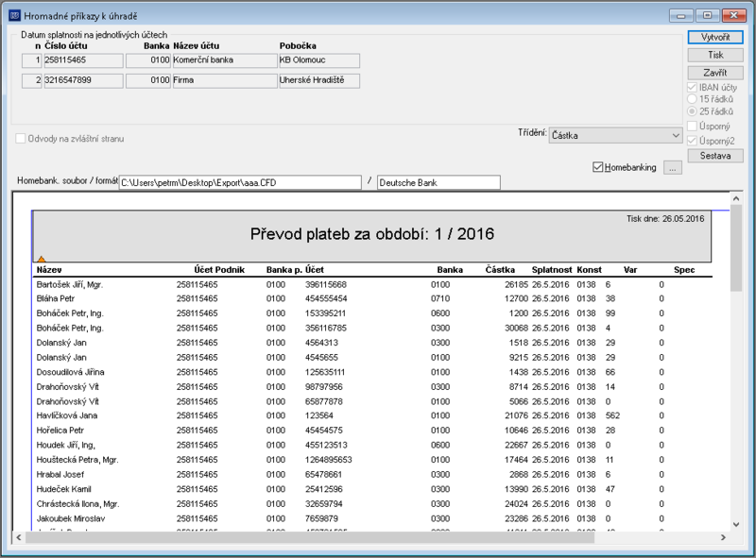Screen dimensions: 756x558
Task: Click the Vytvořit button
Action: (x=715, y=37)
